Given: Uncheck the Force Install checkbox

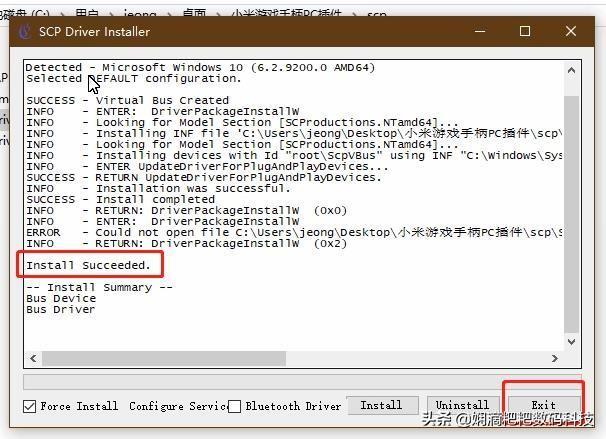Looking at the screenshot, I should 29,407.
